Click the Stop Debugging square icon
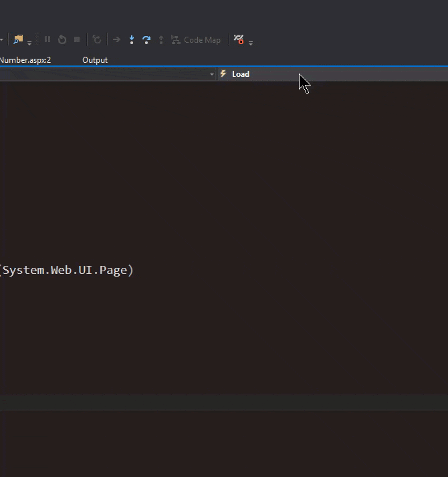The height and width of the screenshot is (477, 448). point(77,39)
